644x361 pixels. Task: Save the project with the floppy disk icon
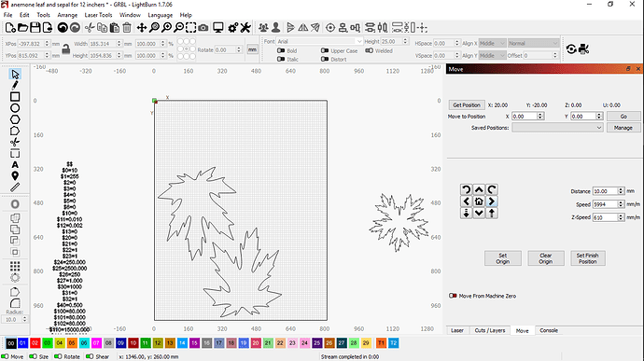coord(35,27)
